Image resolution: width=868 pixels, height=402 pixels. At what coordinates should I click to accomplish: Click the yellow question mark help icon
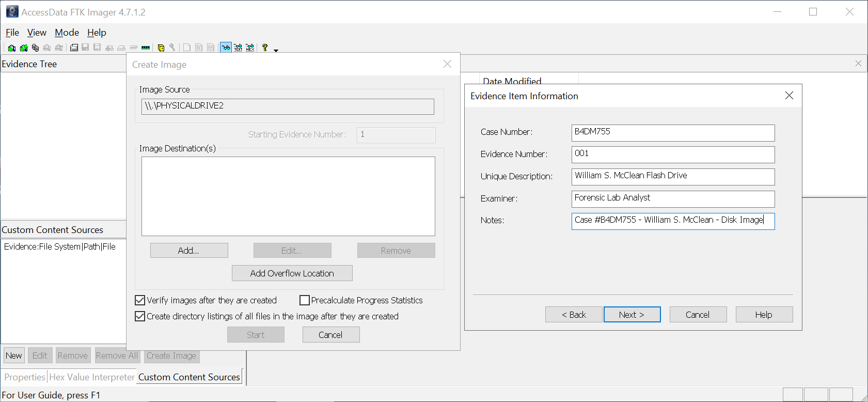(x=265, y=48)
